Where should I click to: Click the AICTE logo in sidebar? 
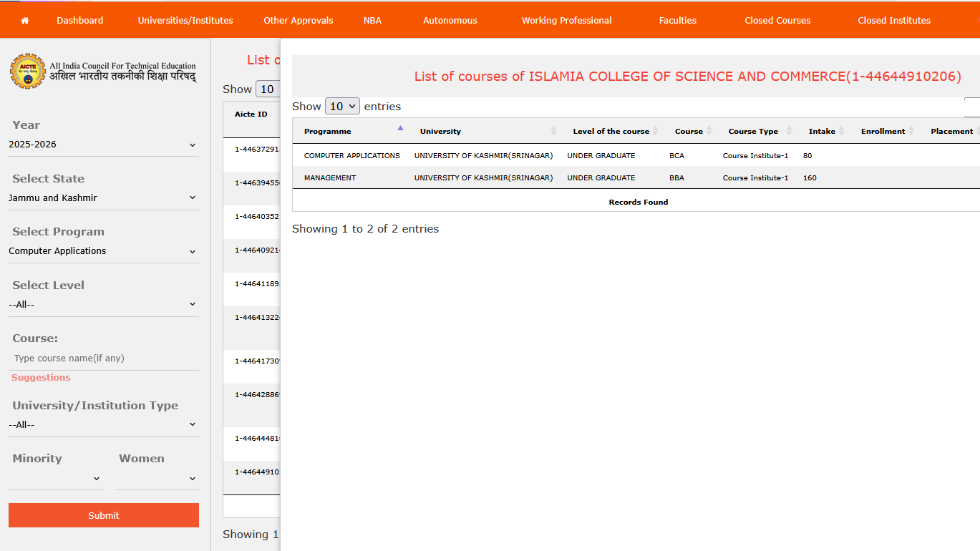point(28,72)
